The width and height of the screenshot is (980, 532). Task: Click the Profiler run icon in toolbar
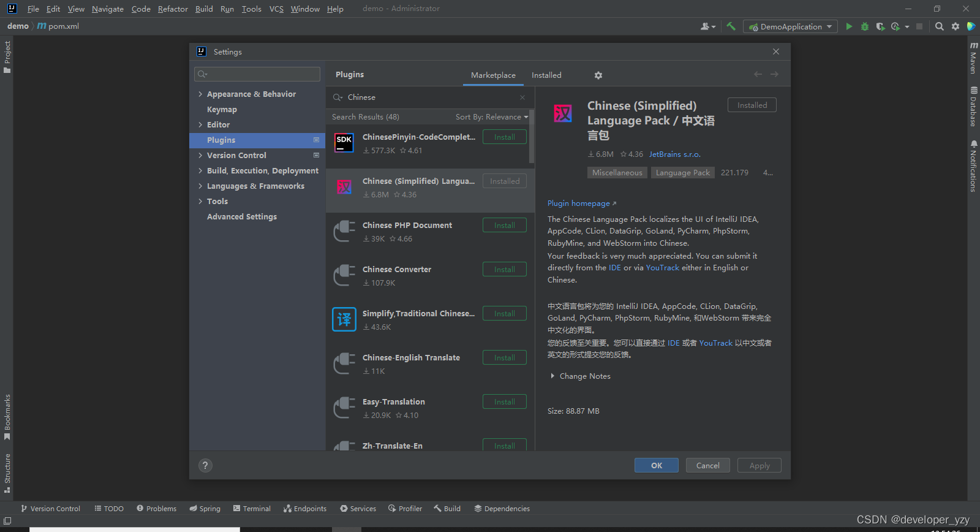click(x=895, y=26)
